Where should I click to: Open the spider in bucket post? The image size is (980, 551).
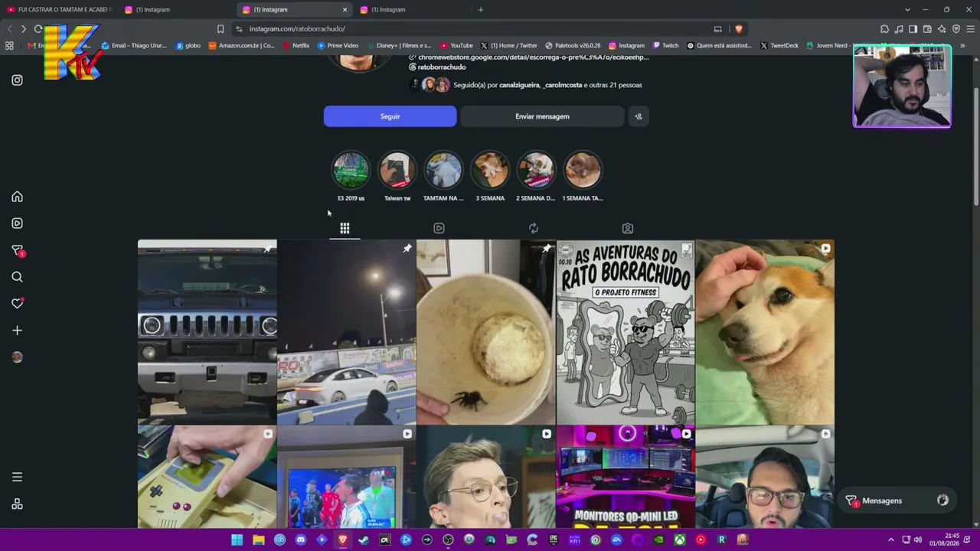(x=486, y=332)
